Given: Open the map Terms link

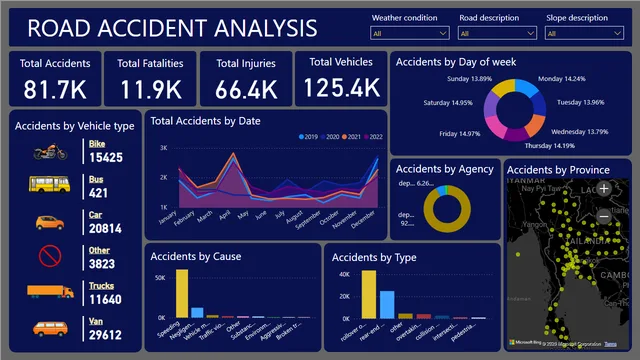Looking at the screenshot, I should point(611,344).
